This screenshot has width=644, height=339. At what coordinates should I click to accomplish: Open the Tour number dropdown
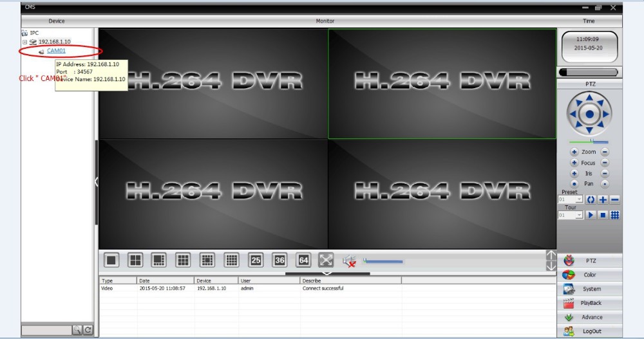(580, 215)
